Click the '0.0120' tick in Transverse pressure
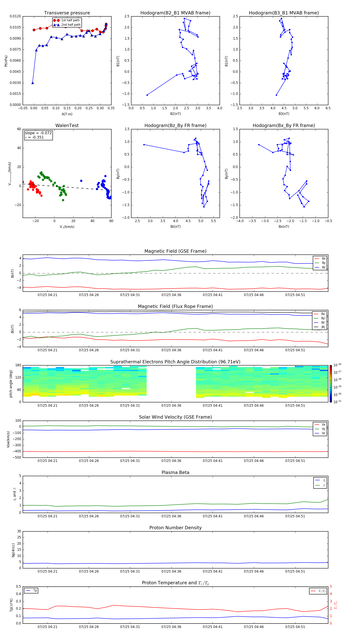This screenshot has height=644, width=351. click(15, 16)
